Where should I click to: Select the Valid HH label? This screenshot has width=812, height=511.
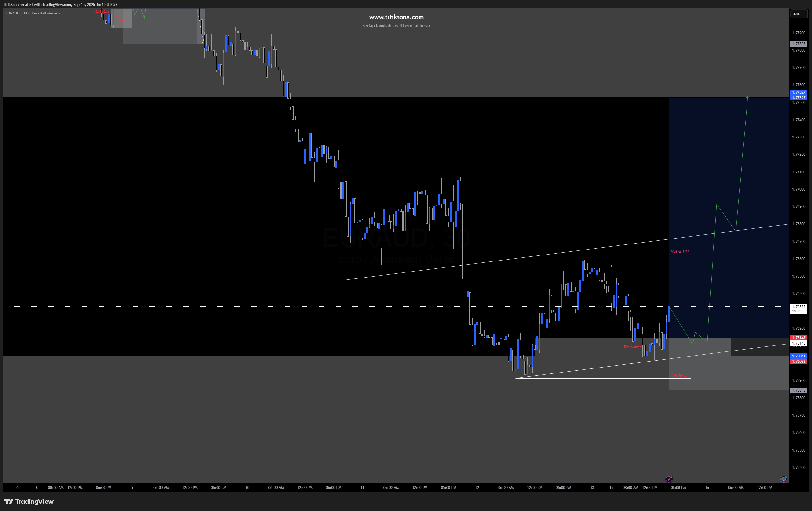(679, 251)
